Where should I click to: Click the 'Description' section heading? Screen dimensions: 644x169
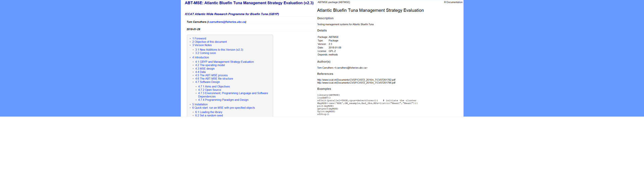325,18
